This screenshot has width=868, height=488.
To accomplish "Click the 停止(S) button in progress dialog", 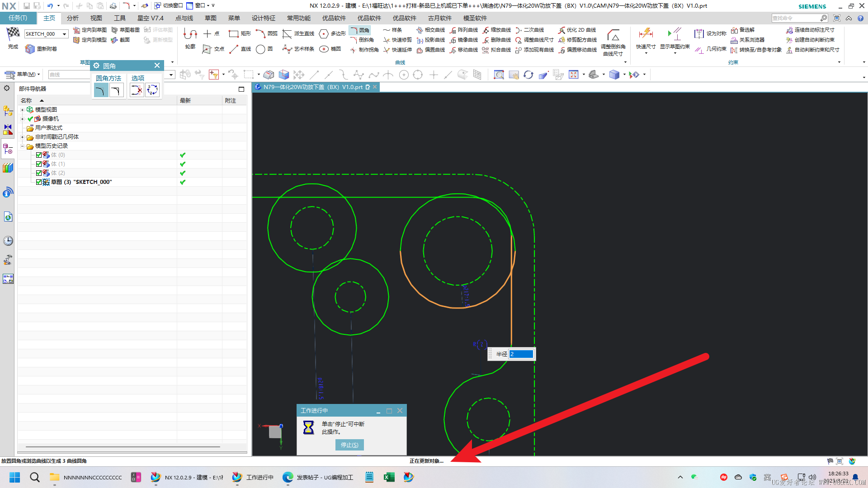I will click(x=349, y=445).
